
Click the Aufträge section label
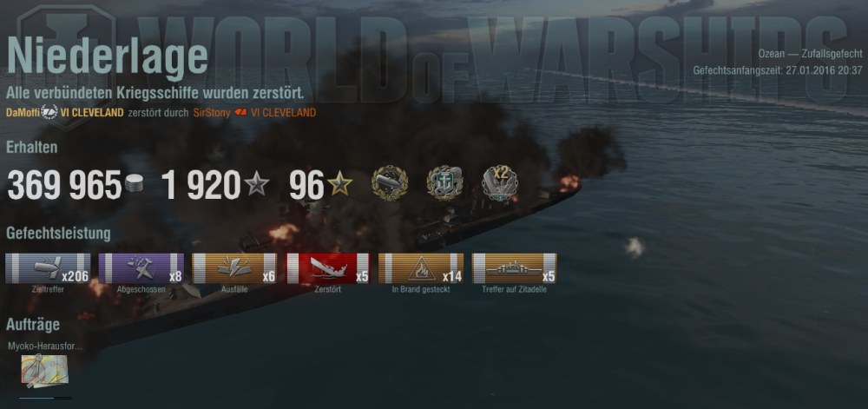(33, 324)
